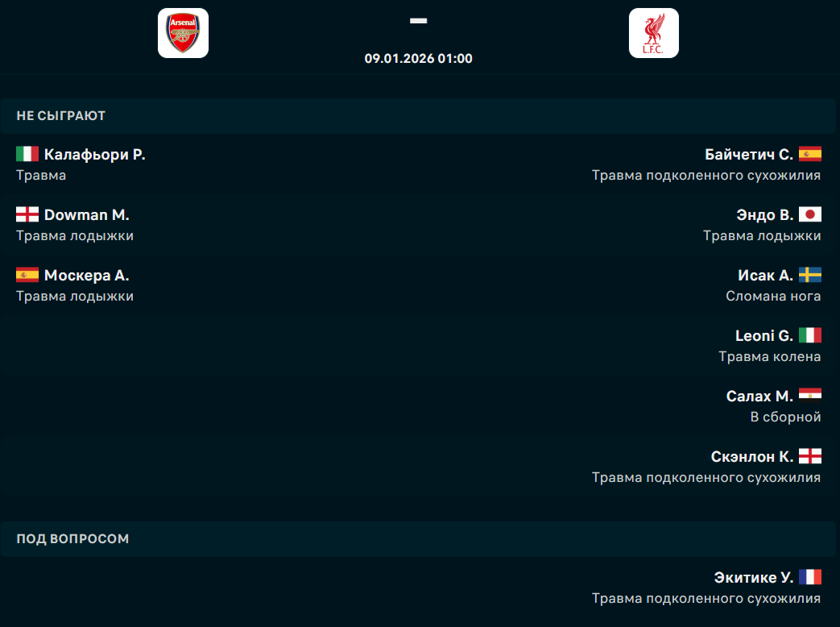Click Egypt flag next to Салах М.
Viewport: 840px width, 627px height.
pyautogui.click(x=809, y=396)
